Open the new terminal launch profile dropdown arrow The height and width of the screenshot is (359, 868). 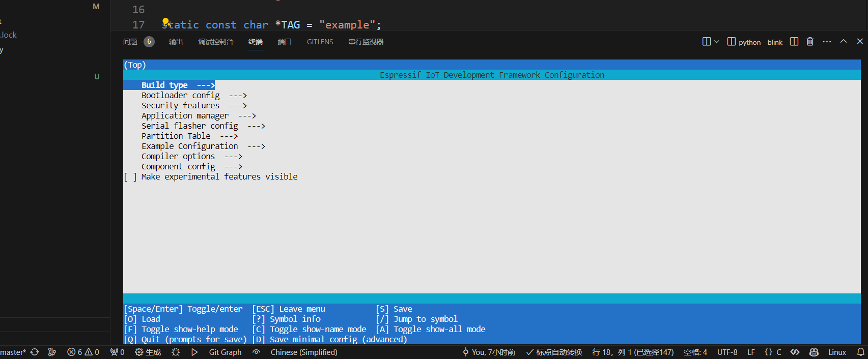(x=717, y=42)
